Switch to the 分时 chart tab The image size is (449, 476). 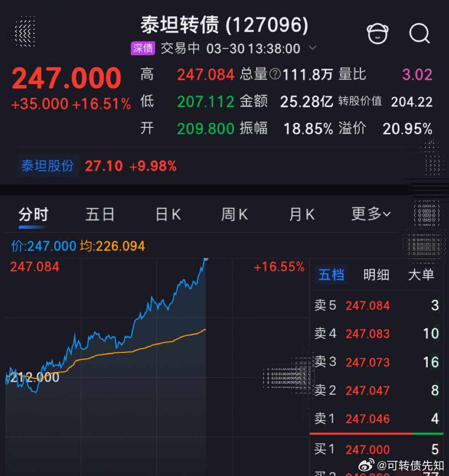pos(34,214)
